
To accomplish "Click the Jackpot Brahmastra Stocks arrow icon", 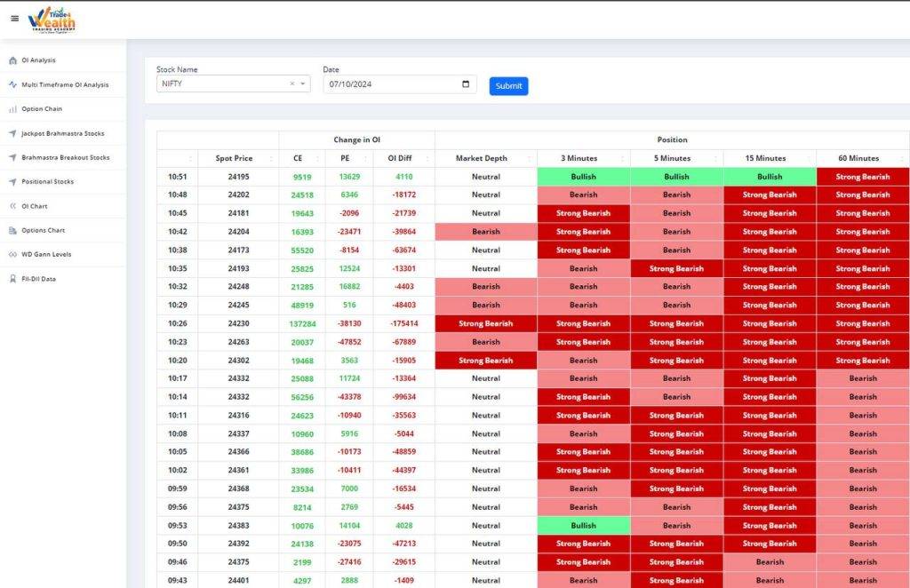I will tap(12, 133).
